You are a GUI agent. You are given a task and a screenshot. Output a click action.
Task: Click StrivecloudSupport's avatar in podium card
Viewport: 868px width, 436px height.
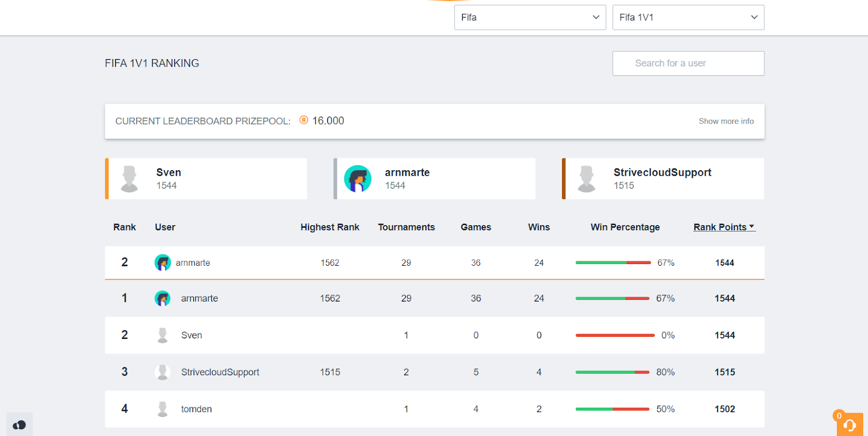(x=586, y=179)
